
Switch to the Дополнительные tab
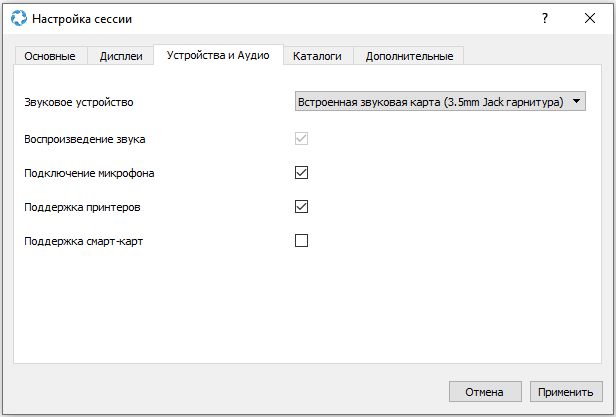(x=409, y=56)
